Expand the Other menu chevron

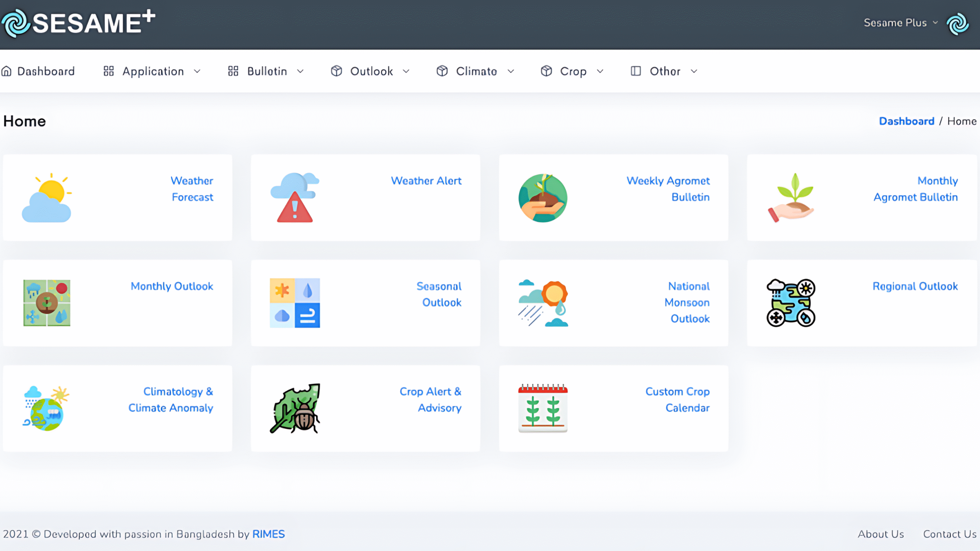694,72
